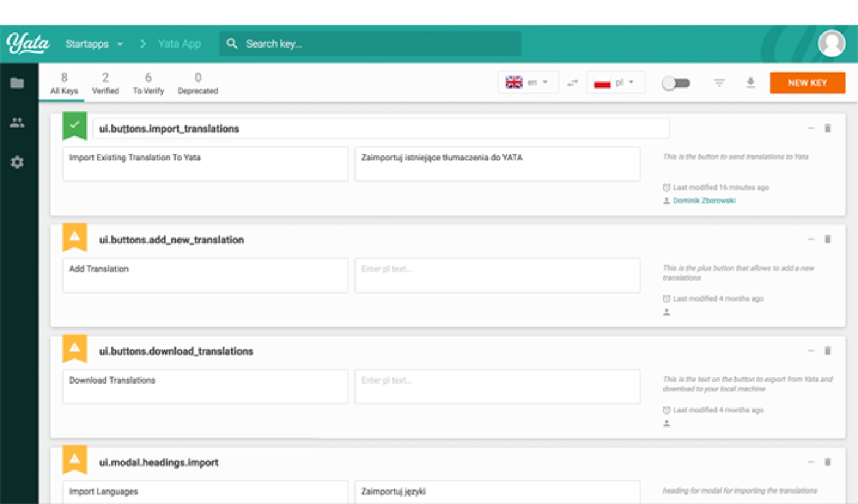
Task: Click the user avatar in top right
Action: tap(831, 44)
